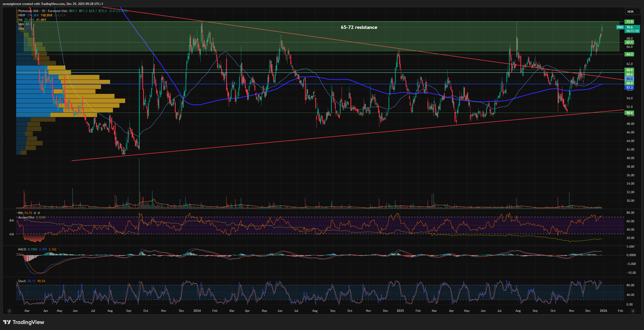Open the NOK currency selector
This screenshot has width=644, height=330.
click(632, 11)
